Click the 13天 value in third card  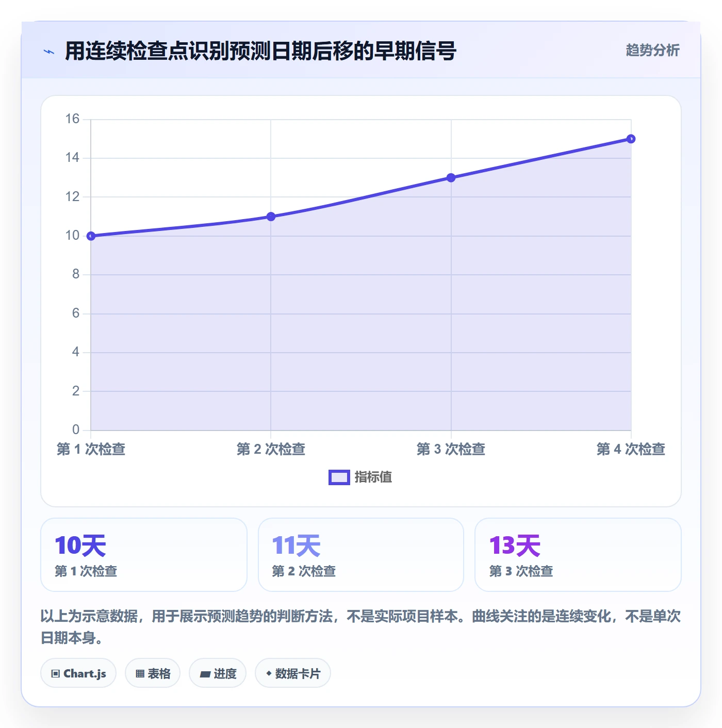click(515, 545)
